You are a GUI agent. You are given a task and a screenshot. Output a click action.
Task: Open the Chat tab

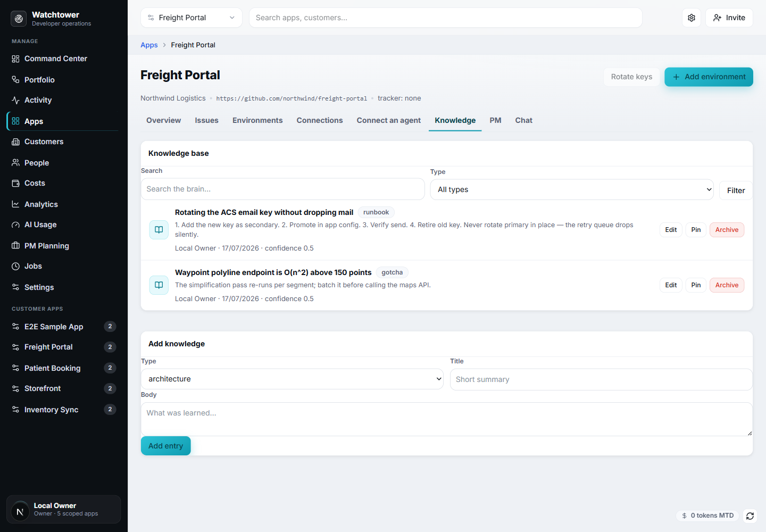pos(523,120)
